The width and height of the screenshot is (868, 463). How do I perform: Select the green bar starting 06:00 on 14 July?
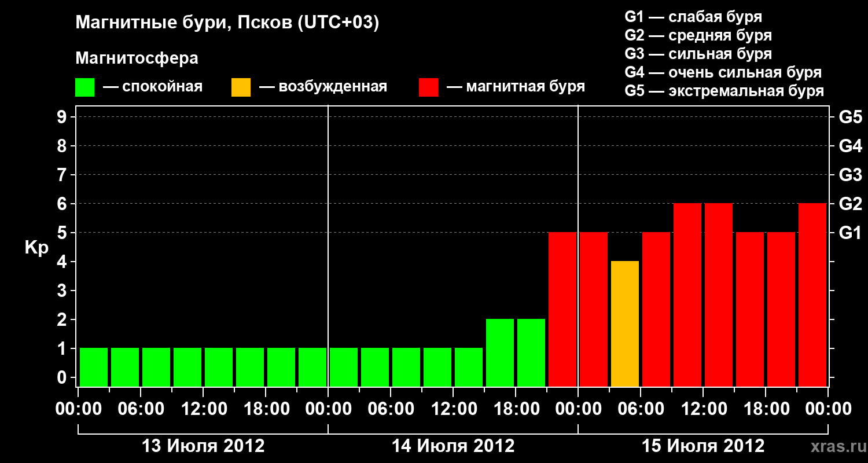406,367
